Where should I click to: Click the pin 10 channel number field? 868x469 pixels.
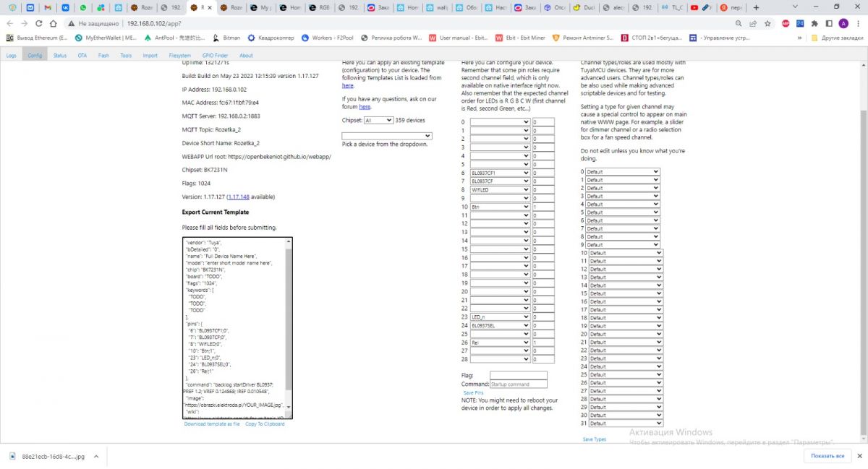pyautogui.click(x=543, y=207)
